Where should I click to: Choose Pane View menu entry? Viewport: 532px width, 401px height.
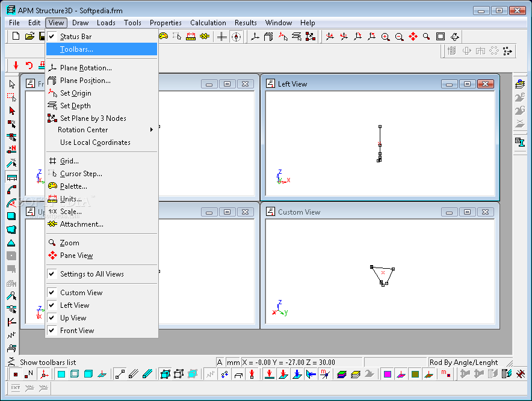[102, 256]
